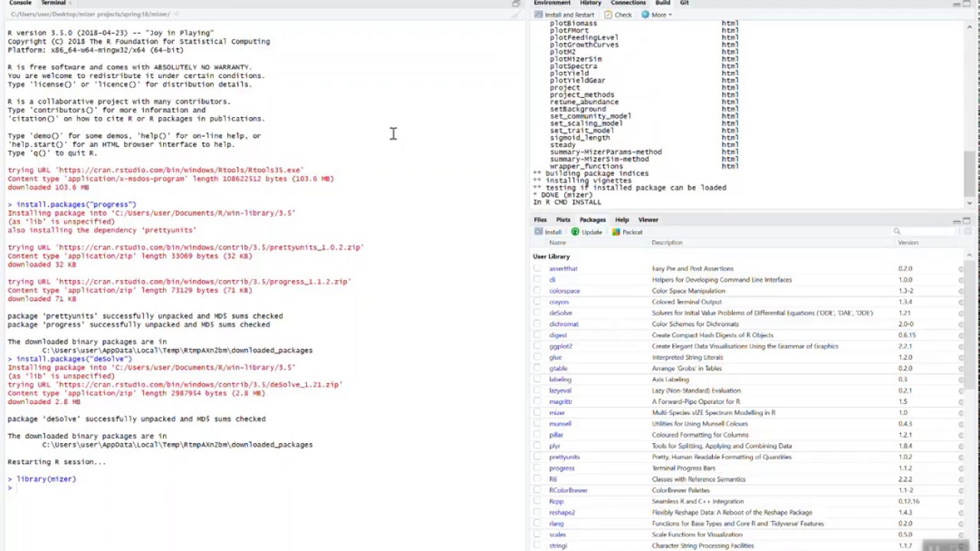Click the Version column header
The height and width of the screenshot is (551, 980).
[x=907, y=243]
